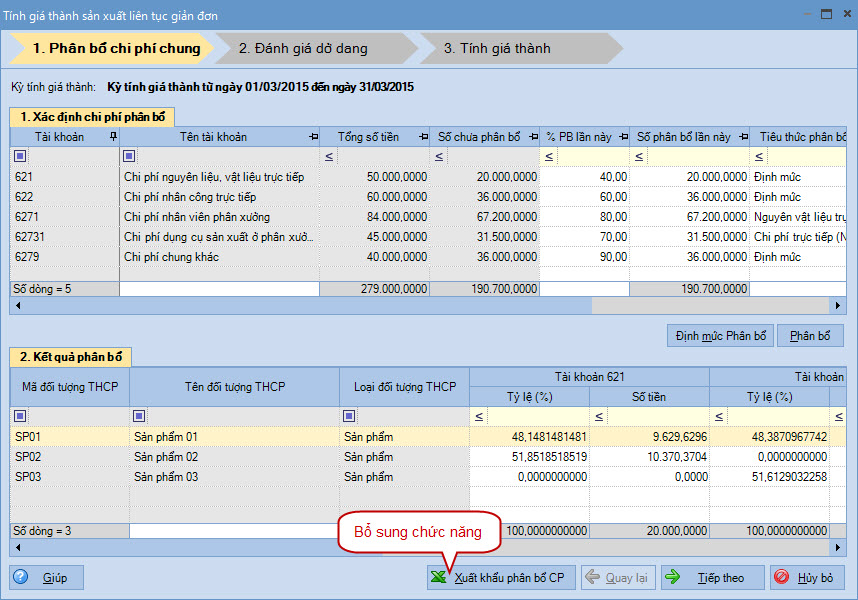Edit % PB lần này value 40,00
This screenshot has height=600, width=858.
[x=584, y=177]
